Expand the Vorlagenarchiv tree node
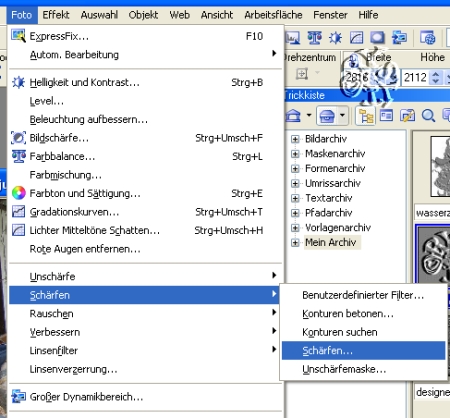The width and height of the screenshot is (450, 418). [x=295, y=228]
